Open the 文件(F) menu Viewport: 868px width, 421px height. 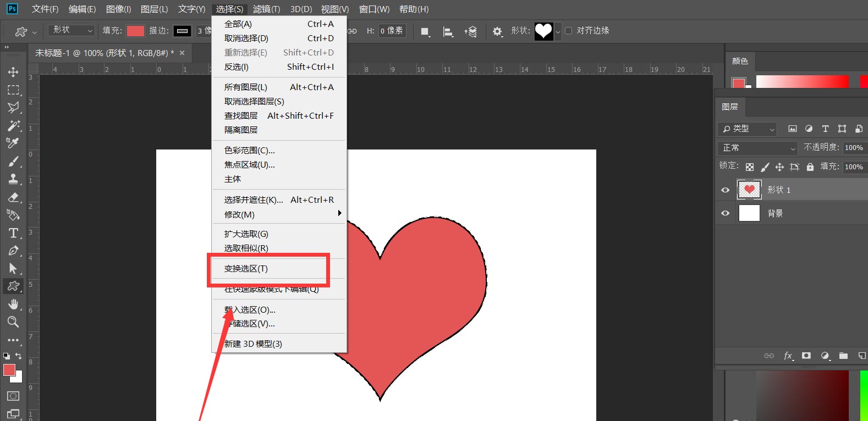point(45,9)
